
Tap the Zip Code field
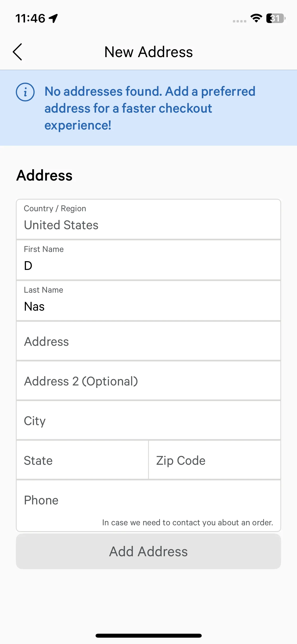(x=214, y=460)
